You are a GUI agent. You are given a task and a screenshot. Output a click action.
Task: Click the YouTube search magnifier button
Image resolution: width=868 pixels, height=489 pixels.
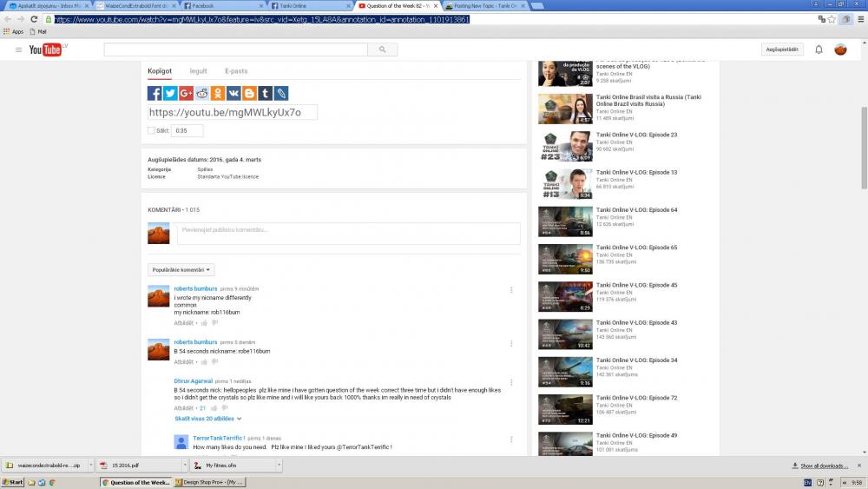tap(382, 50)
